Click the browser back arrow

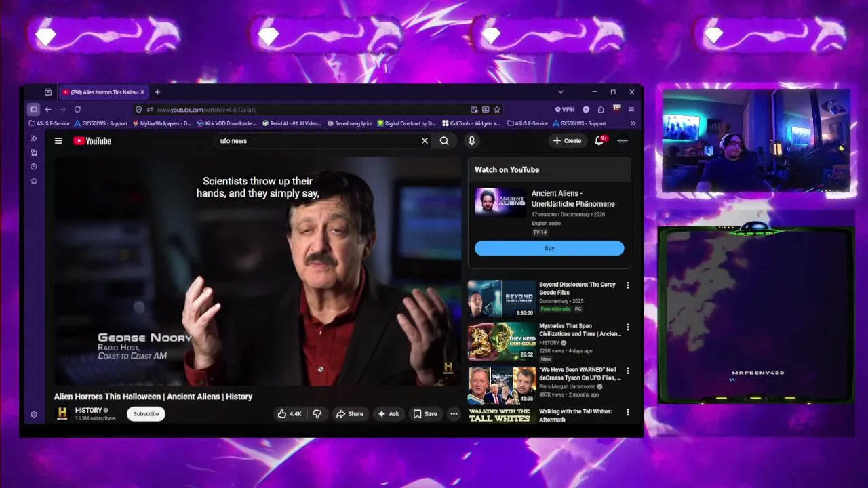(x=48, y=109)
